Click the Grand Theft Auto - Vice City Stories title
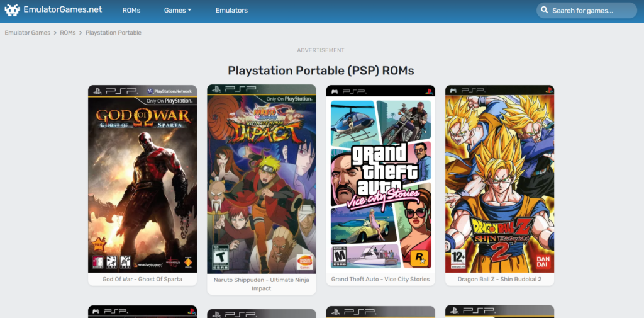 (x=380, y=280)
